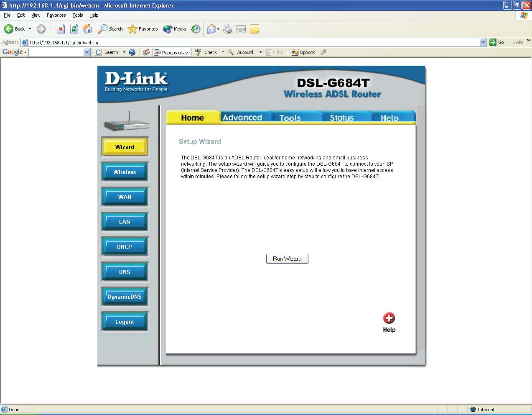Viewport: 532px width, 415px height.
Task: Open the Media globe button
Action: click(175, 29)
